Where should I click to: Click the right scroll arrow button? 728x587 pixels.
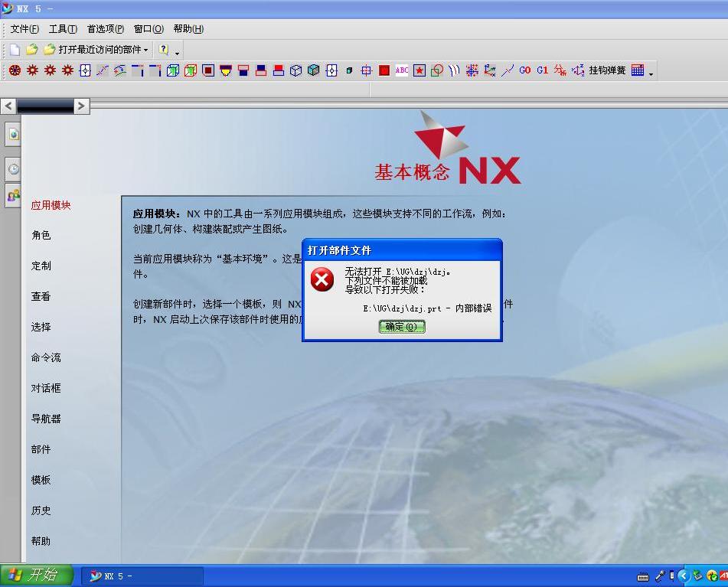[82, 106]
